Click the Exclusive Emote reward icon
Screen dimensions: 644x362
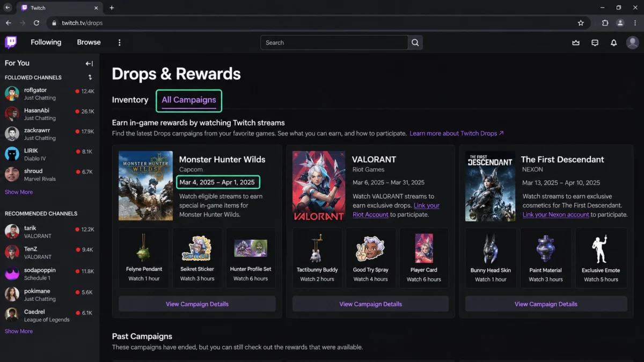(x=601, y=249)
